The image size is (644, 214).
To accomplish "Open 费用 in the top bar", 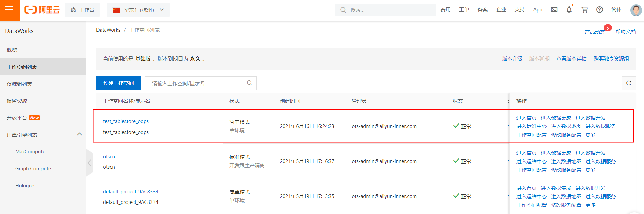I will pyautogui.click(x=446, y=10).
